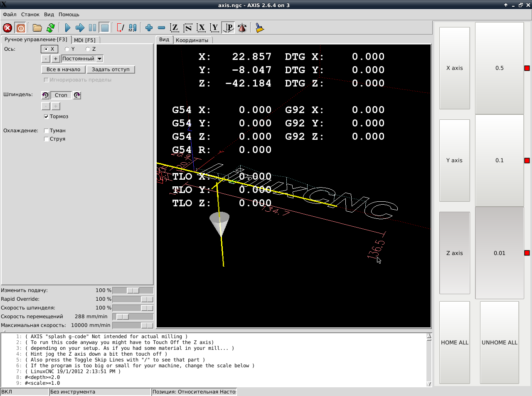Uncheck the Тормоз brake checkbox
Image resolution: width=532 pixels, height=396 pixels.
46,116
